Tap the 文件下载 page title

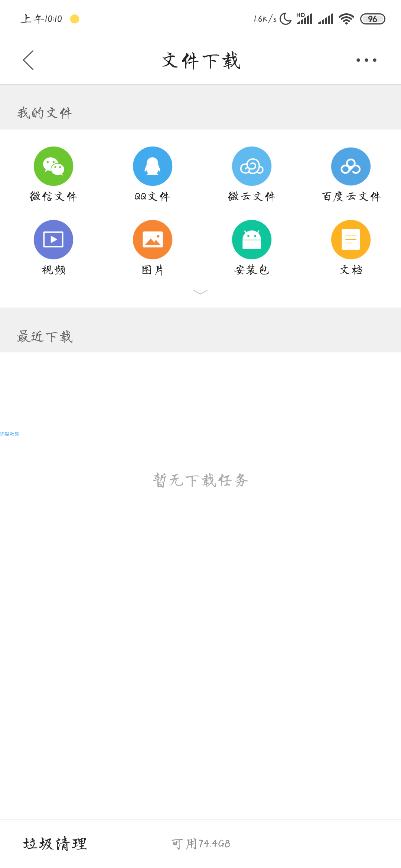click(x=201, y=60)
